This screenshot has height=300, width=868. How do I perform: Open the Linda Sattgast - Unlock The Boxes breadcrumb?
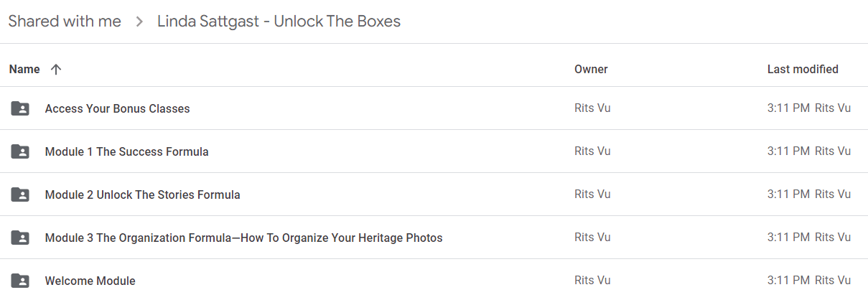click(x=279, y=22)
